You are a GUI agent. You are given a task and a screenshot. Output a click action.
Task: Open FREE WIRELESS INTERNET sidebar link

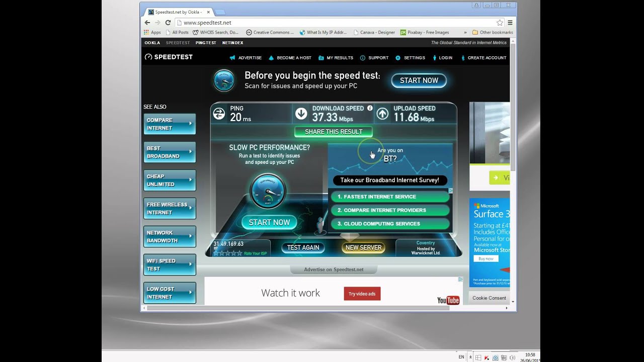[x=170, y=209]
